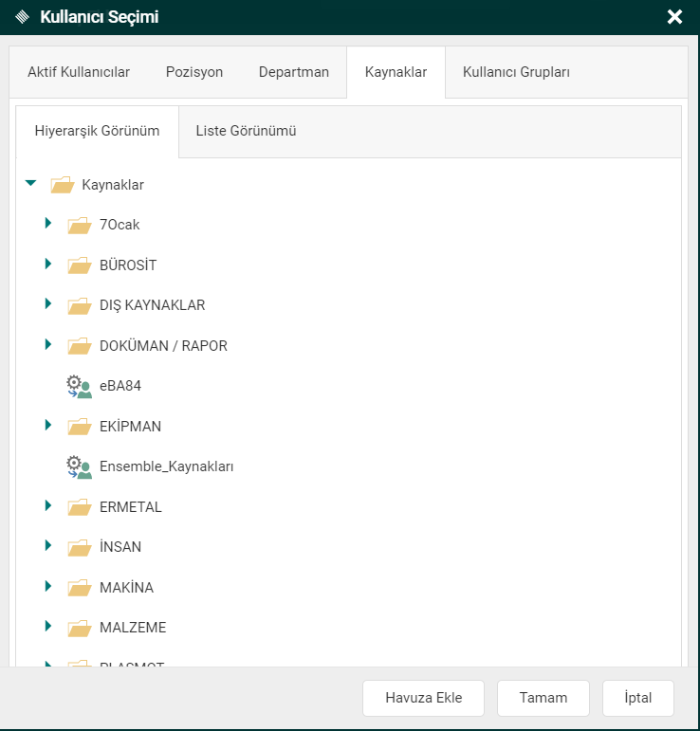Viewport: 700px width, 731px height.
Task: Expand the DIŞ KAYNAKLAR folder
Action: (47, 304)
